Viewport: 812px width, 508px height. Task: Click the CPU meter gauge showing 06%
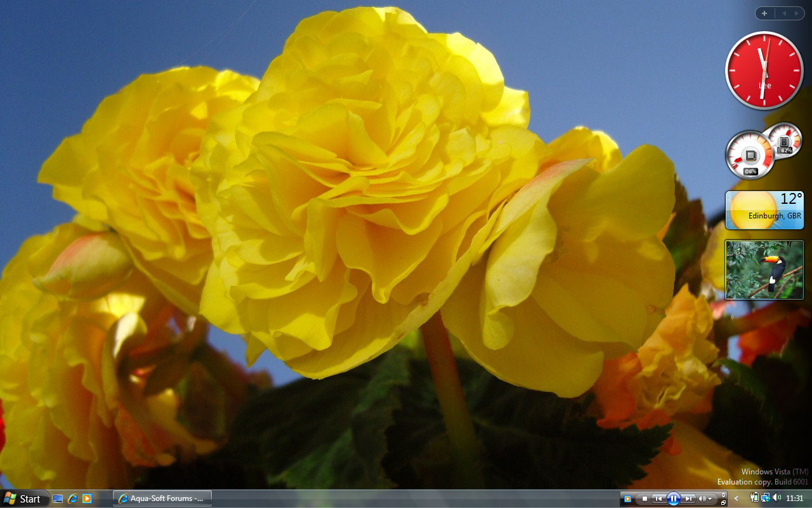coord(750,155)
